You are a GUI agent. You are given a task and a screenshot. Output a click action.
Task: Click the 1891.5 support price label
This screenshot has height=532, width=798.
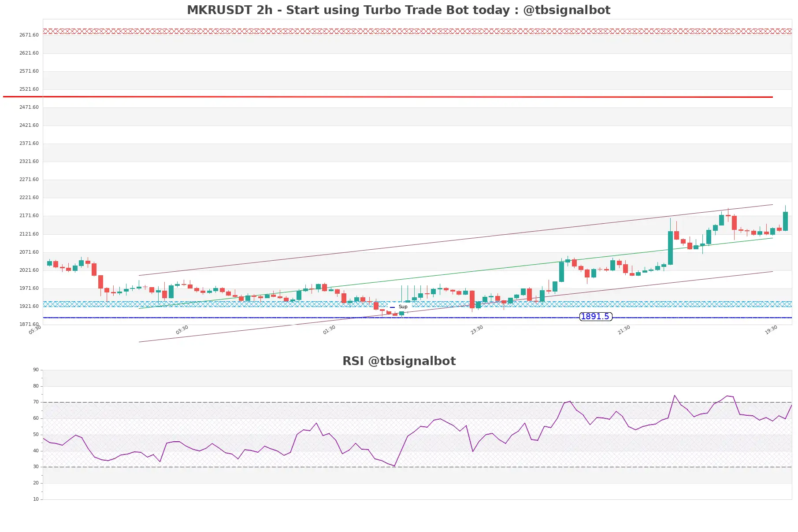coord(595,316)
